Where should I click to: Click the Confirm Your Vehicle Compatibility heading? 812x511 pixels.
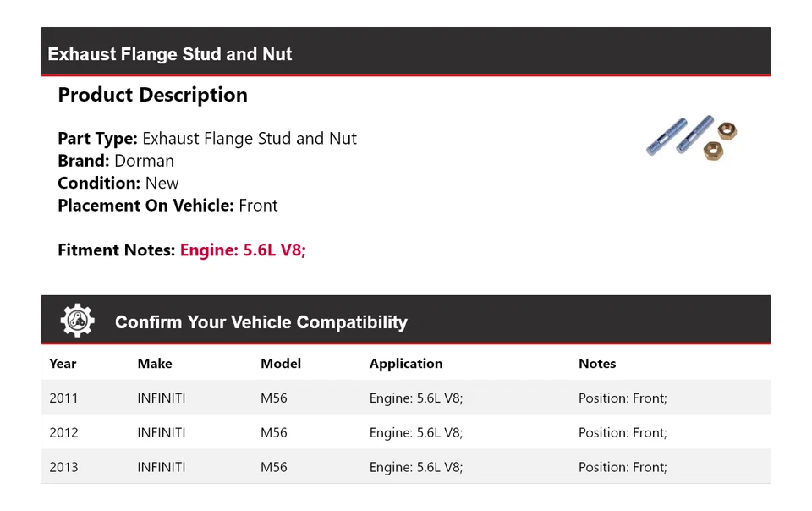pyautogui.click(x=261, y=322)
